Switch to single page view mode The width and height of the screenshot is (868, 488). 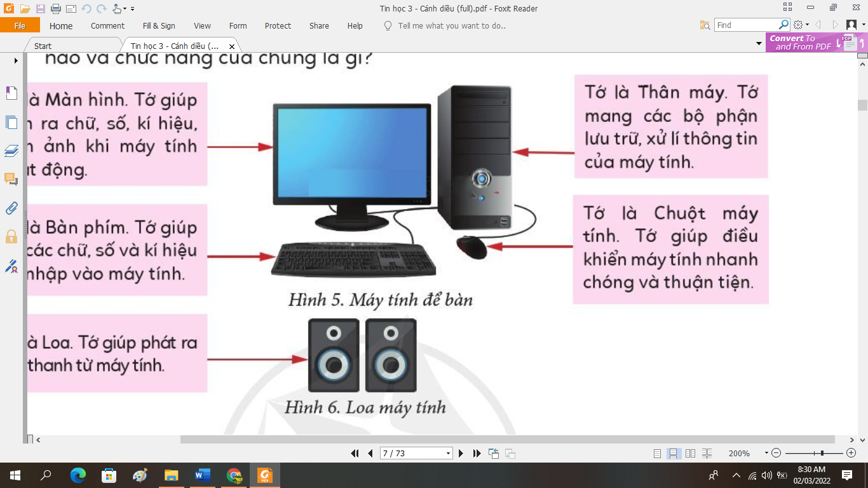click(658, 454)
